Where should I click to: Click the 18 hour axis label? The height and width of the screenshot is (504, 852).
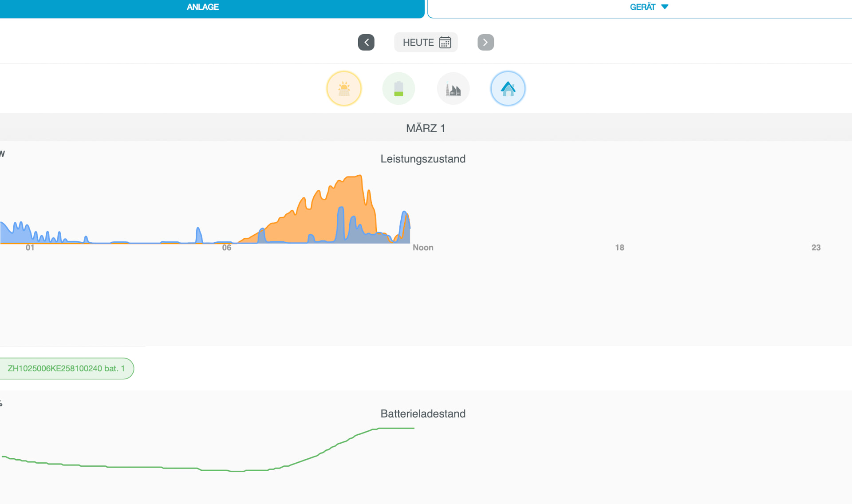619,248
